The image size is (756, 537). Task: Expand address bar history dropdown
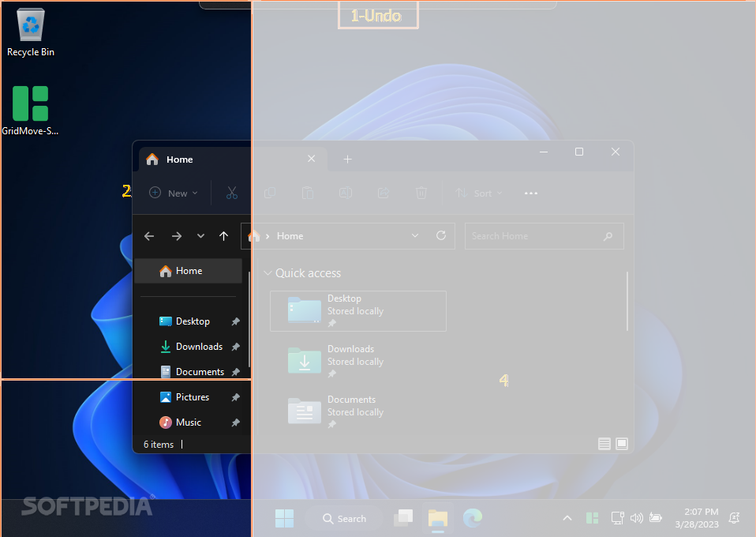pyautogui.click(x=415, y=235)
